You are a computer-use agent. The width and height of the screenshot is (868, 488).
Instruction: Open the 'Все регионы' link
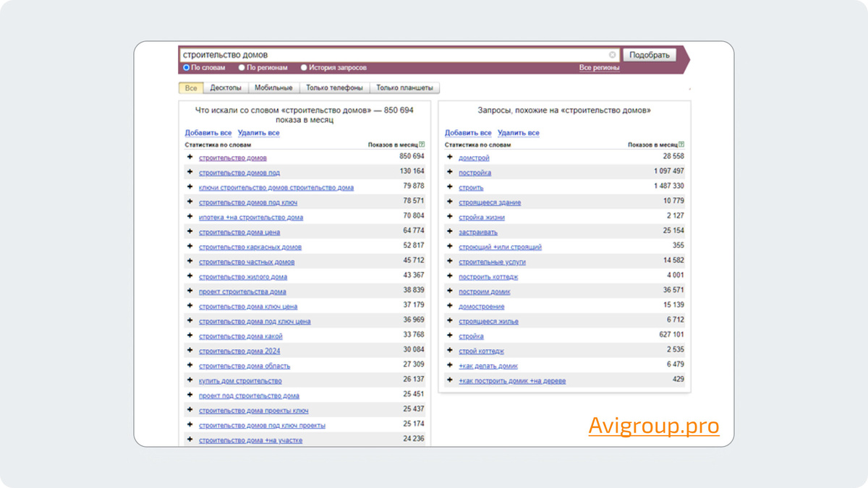click(x=600, y=67)
